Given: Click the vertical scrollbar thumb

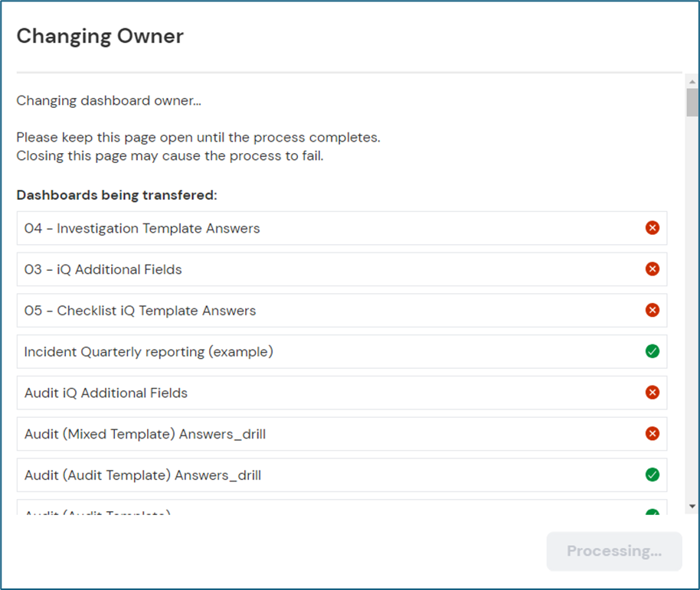Looking at the screenshot, I should click(692, 103).
